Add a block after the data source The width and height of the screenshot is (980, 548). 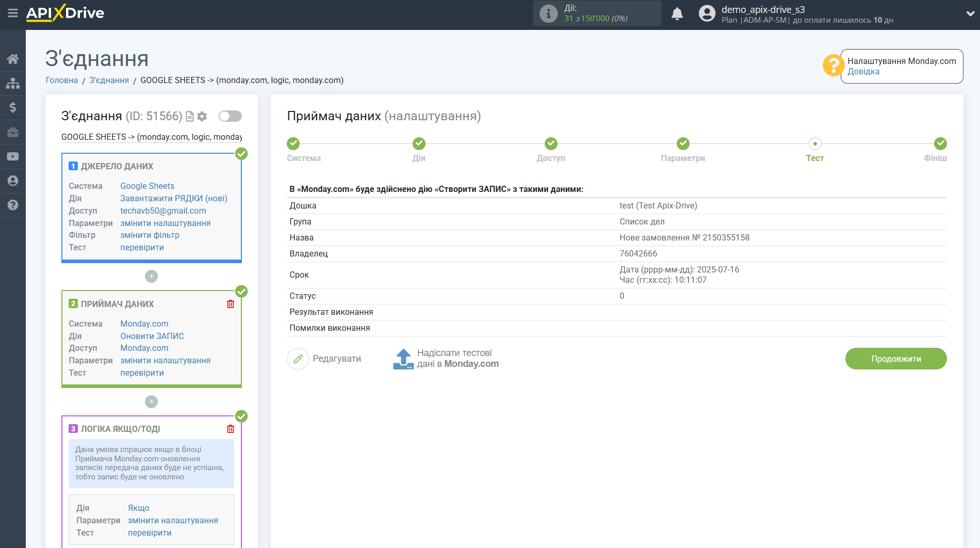pos(151,277)
